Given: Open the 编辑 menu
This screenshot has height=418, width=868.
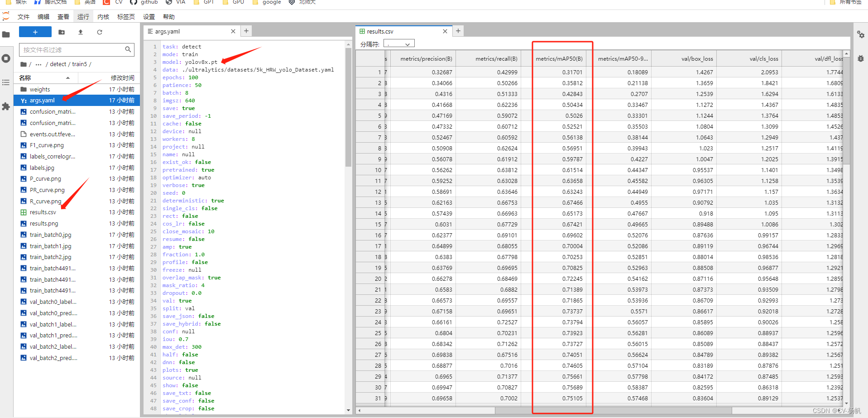Looking at the screenshot, I should 43,17.
